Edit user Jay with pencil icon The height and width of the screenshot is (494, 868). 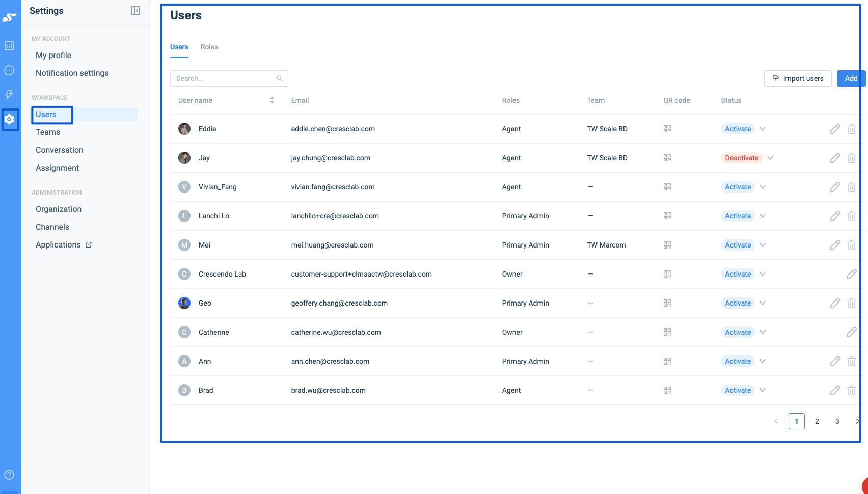835,158
